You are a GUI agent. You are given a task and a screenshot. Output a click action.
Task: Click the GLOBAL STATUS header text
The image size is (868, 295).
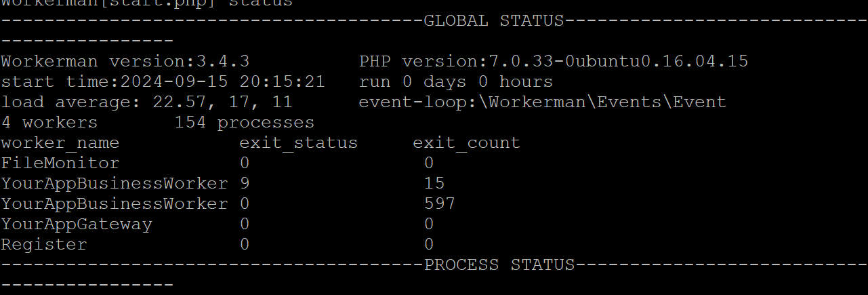[494, 20]
